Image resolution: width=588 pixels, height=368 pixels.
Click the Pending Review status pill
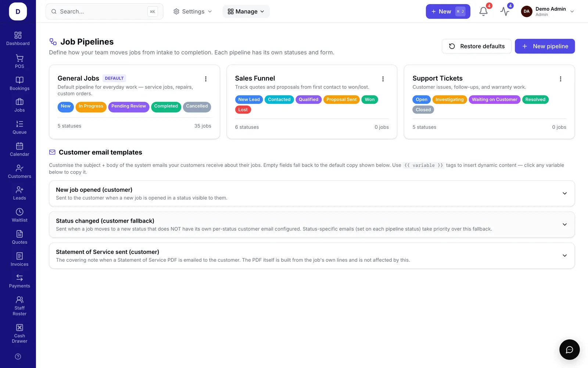coord(129,106)
